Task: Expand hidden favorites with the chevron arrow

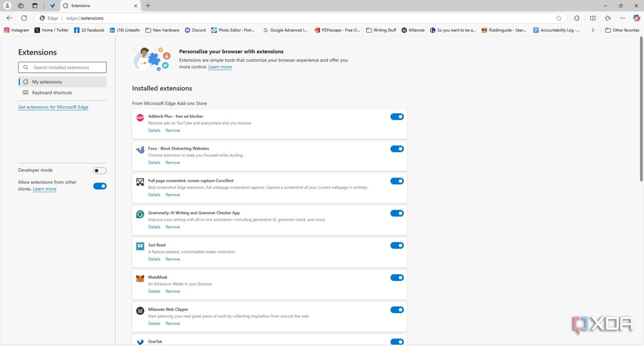Action: (x=593, y=30)
